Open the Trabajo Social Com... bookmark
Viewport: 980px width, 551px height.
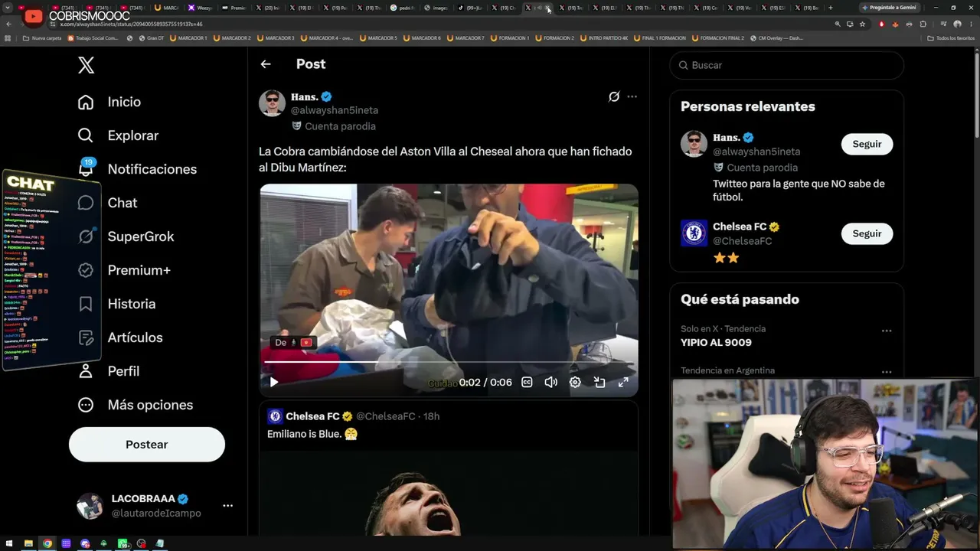[x=93, y=38]
